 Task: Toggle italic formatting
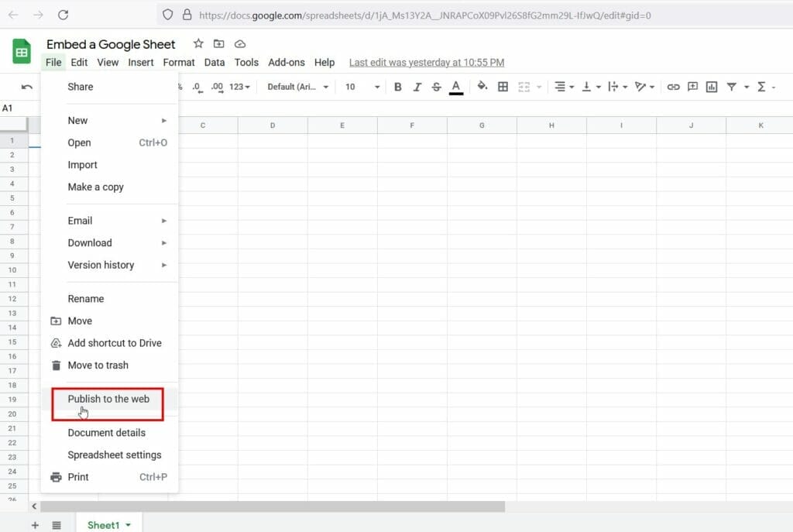pyautogui.click(x=417, y=87)
